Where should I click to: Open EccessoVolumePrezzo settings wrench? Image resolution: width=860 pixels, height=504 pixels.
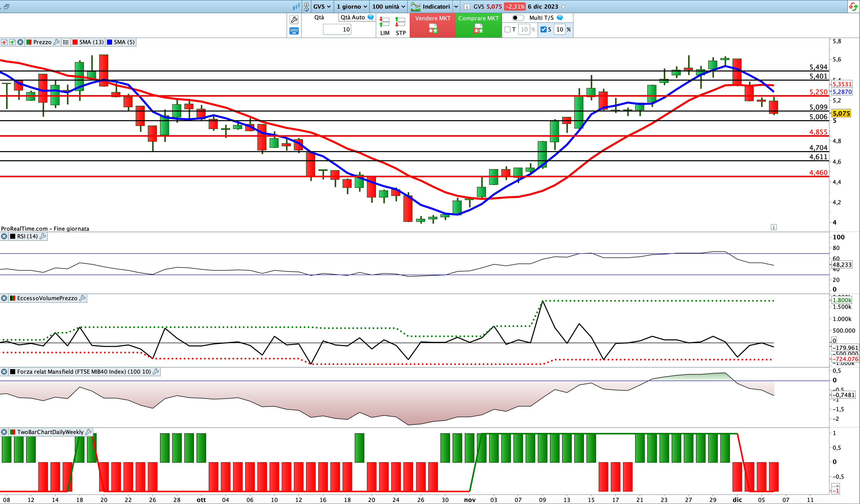[82, 298]
